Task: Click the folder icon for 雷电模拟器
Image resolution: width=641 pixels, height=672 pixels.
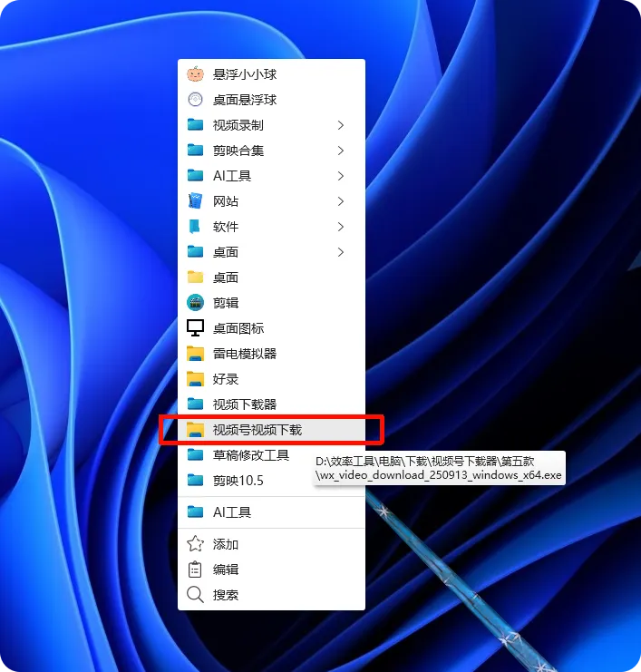Action: click(x=196, y=354)
